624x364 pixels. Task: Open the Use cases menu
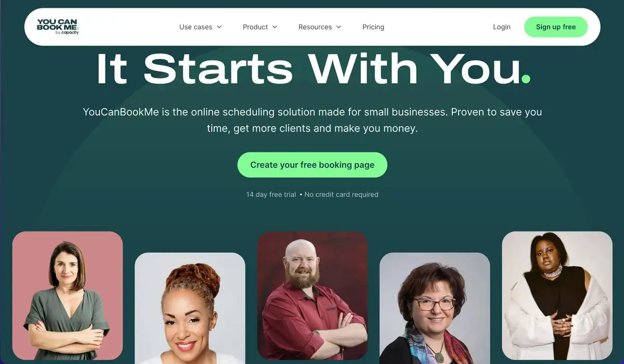[x=200, y=27]
